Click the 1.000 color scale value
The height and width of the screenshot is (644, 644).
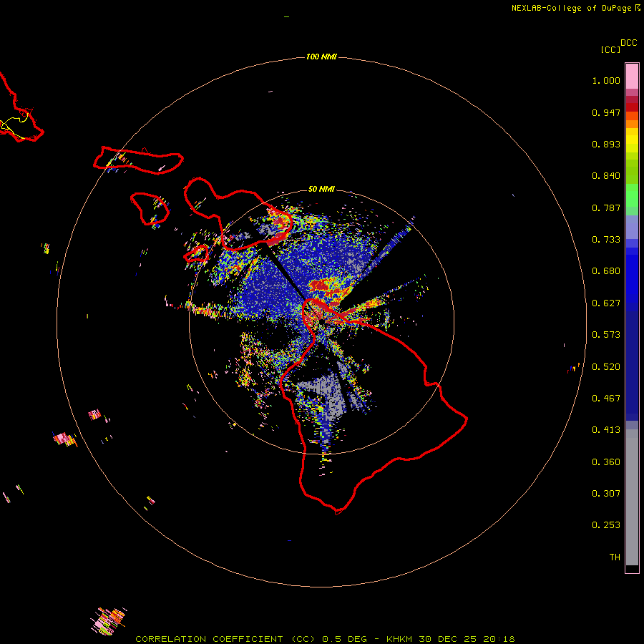coord(606,80)
